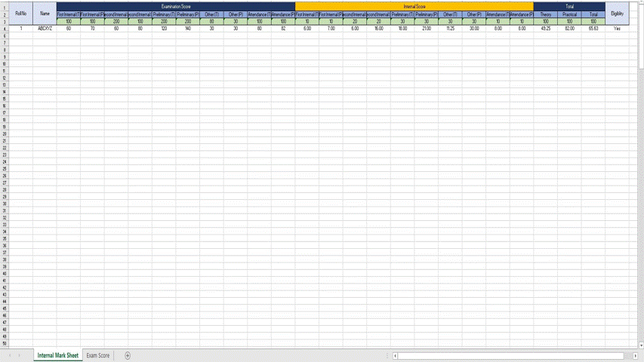This screenshot has width=644, height=362.
Task: Select the orange Internal Score header cell
Action: coord(414,6)
